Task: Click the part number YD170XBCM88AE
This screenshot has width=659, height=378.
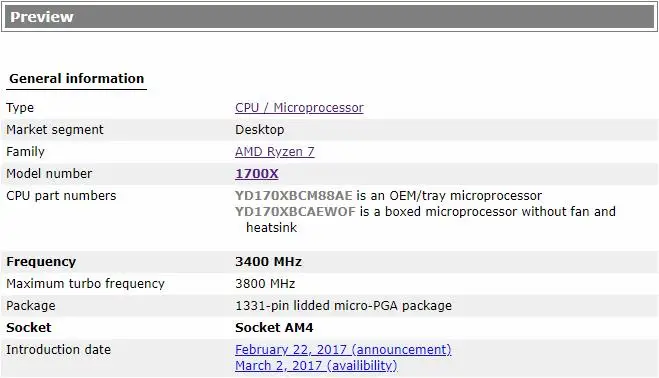Action: (x=293, y=196)
